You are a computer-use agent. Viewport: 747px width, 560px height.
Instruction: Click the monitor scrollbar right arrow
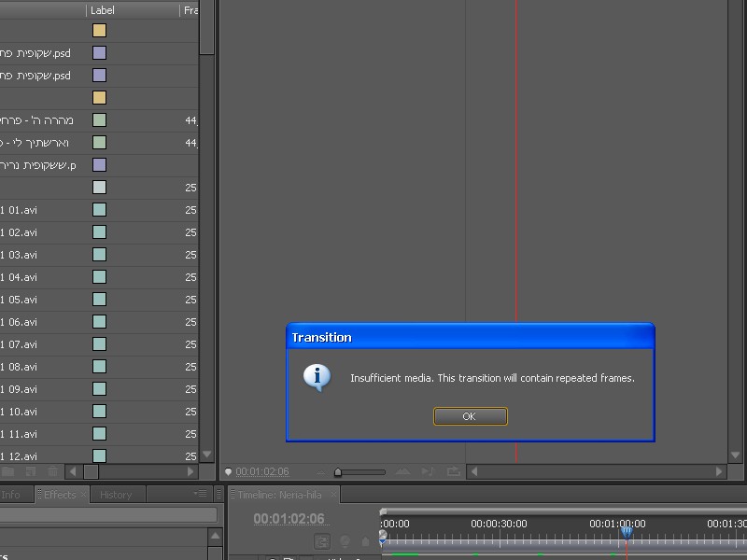[720, 472]
